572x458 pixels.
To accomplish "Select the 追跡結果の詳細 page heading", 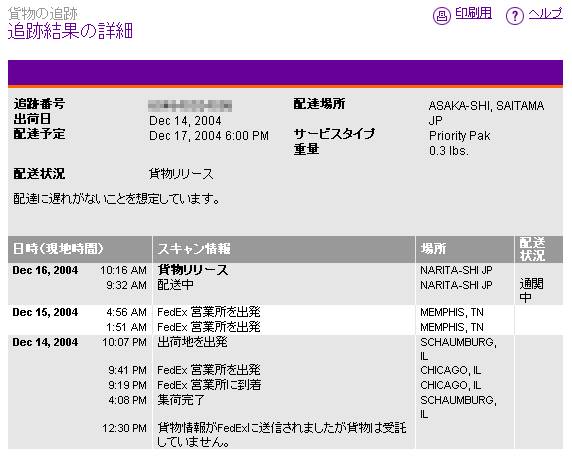I will [x=70, y=31].
